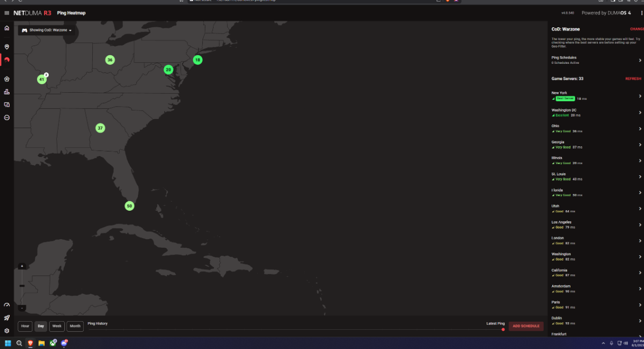Select the Day ping history range
Viewport: 644px width, 349px height.
tap(41, 326)
